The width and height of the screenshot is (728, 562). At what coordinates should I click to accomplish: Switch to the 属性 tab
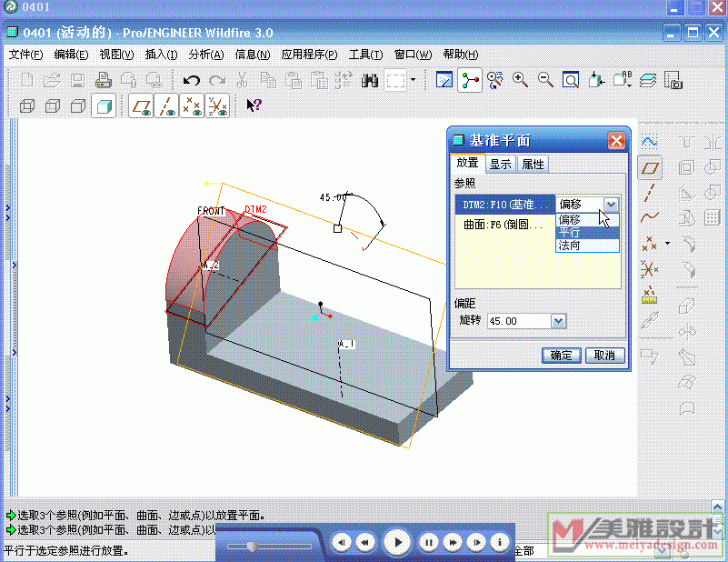click(x=533, y=164)
